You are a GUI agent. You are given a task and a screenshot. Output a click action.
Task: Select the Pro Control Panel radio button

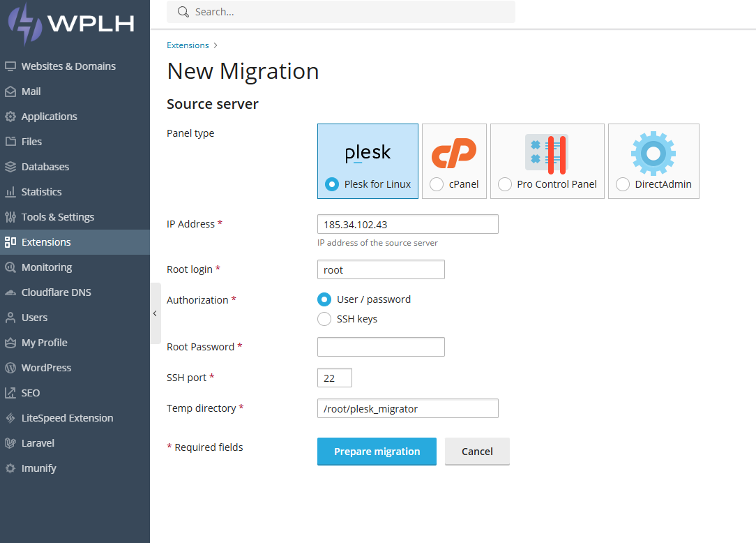point(505,184)
